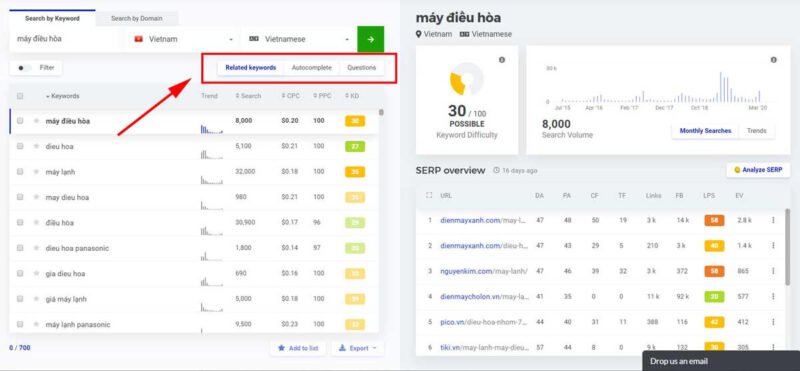This screenshot has width=800, height=371.
Task: Star the 'dieu hoa panasonic' keyword row
Action: coord(36,248)
